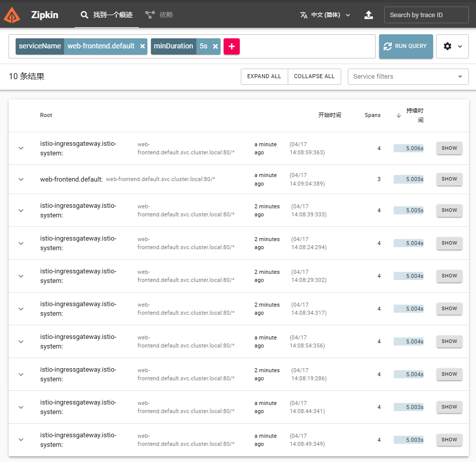
Task: Open the gear settings icon
Action: [447, 46]
